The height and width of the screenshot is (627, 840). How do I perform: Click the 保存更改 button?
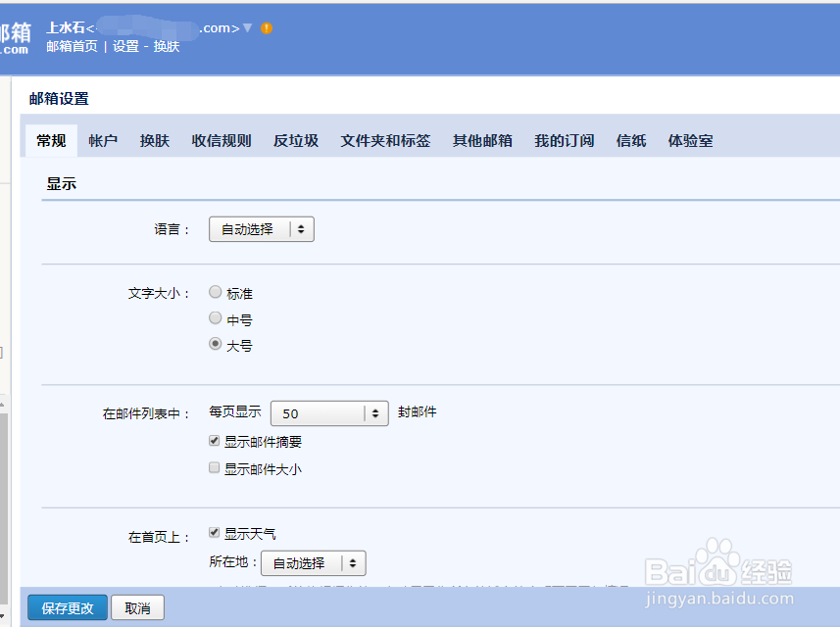coord(68,607)
